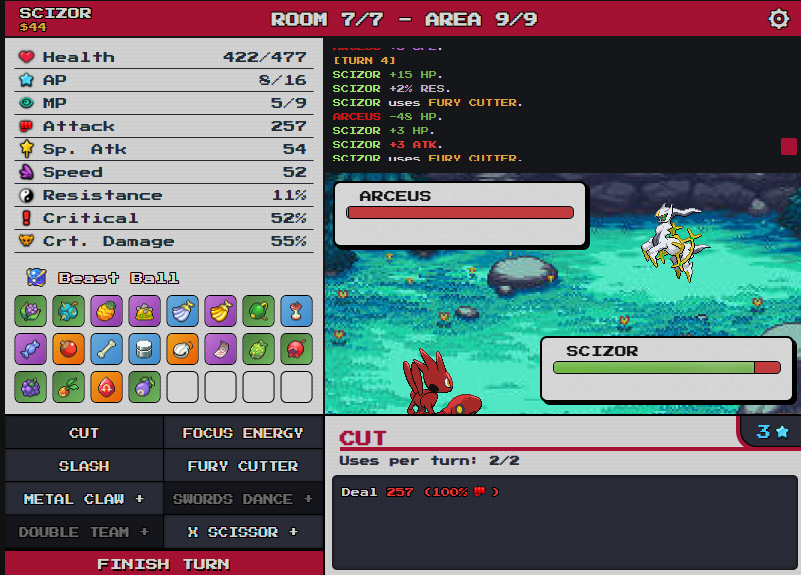Use the METAL CLAW + move
This screenshot has height=575, width=801.
click(84, 499)
